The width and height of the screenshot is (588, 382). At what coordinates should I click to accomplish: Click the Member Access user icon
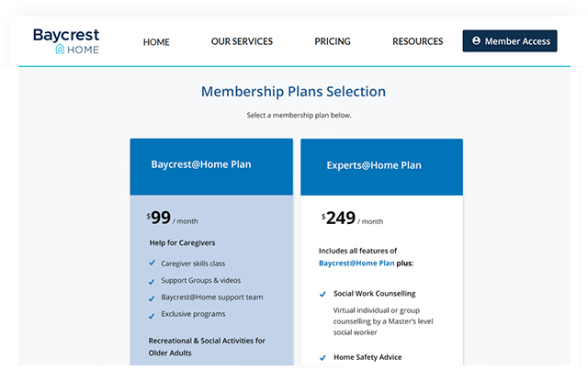[476, 41]
